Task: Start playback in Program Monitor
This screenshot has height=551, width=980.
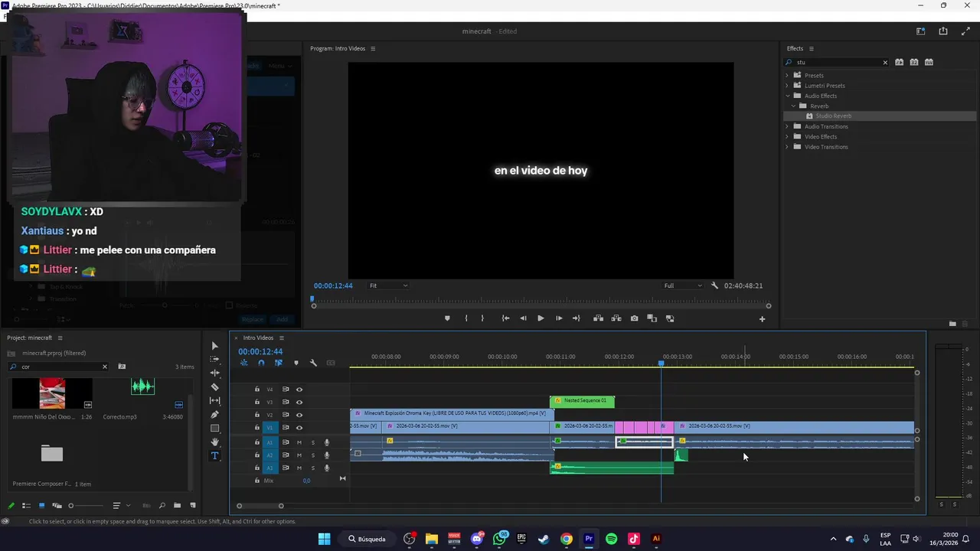Action: (x=541, y=318)
